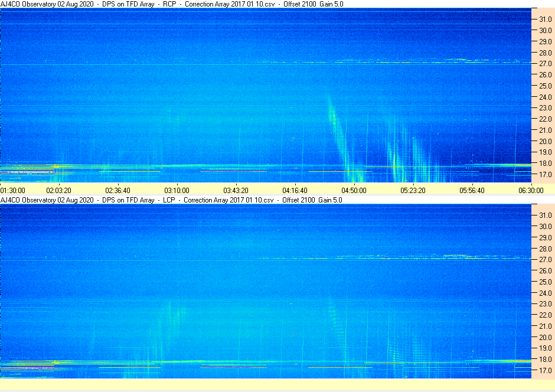Image resolution: width=555 pixels, height=392 pixels.
Task: Click the 23.0 frequency label on LCP plot
Action: coord(545,304)
